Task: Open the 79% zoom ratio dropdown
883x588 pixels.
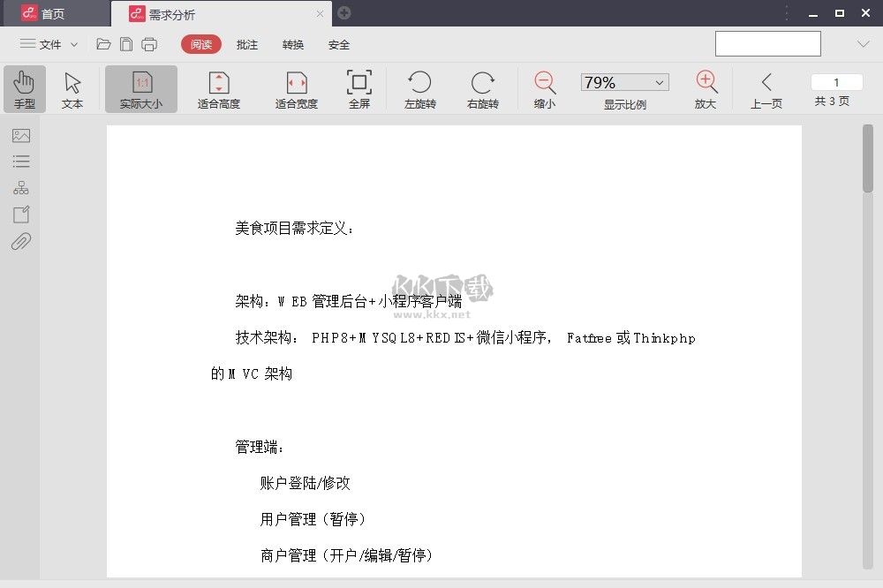Action: (657, 81)
